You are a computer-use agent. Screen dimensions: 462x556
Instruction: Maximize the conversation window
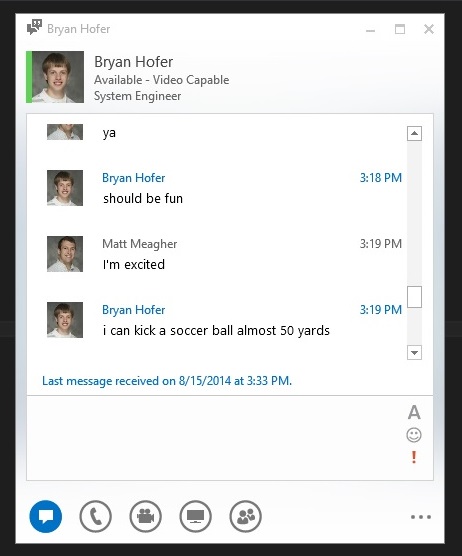pos(400,29)
